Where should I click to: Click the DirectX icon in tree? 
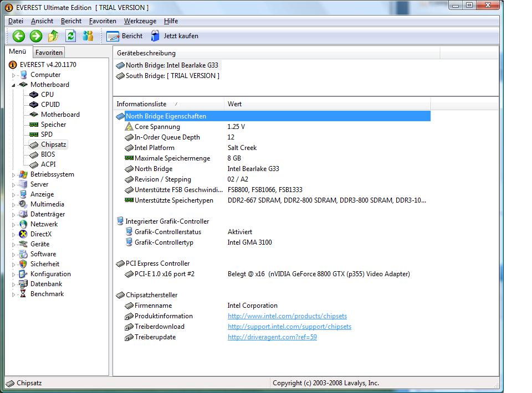tap(23, 234)
